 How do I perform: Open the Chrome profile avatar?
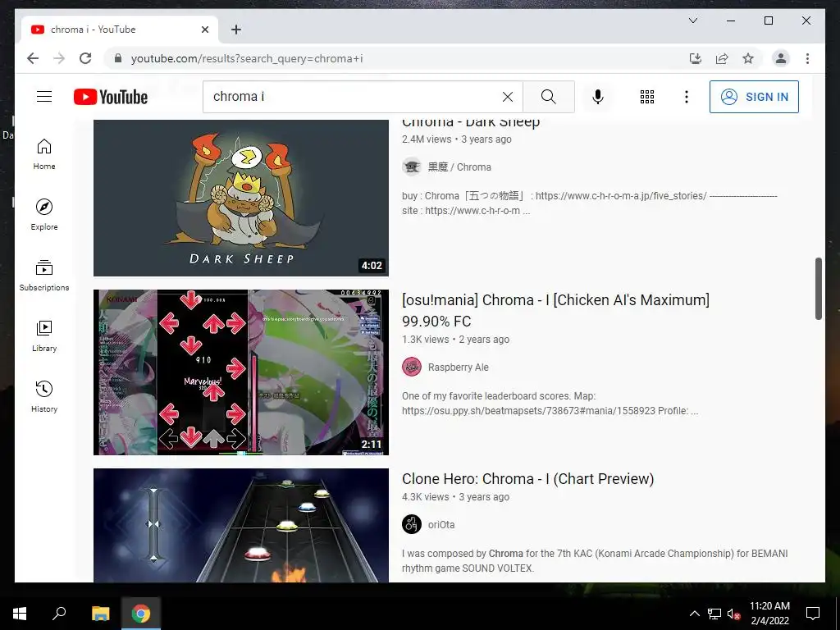coord(781,58)
